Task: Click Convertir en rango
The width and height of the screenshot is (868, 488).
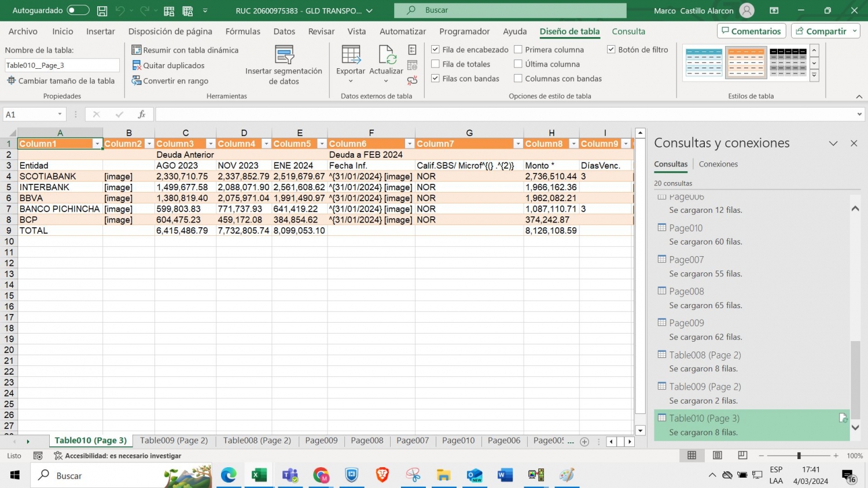Action: click(170, 81)
